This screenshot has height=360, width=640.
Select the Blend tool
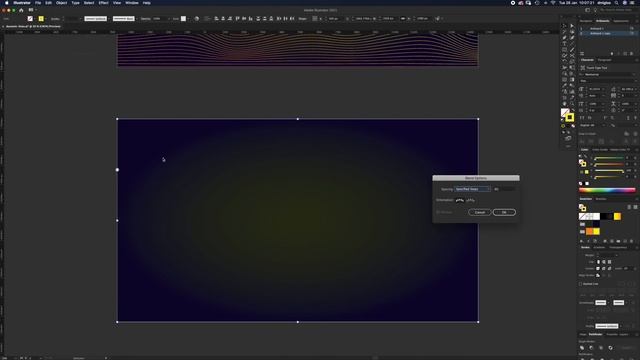pyautogui.click(x=572, y=85)
